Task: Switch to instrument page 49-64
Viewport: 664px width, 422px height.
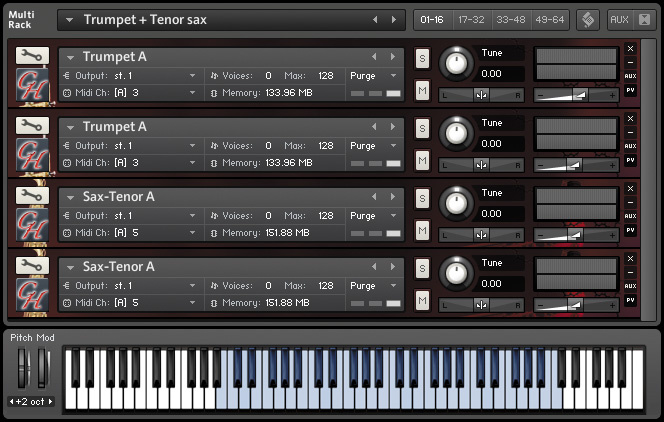Action: click(x=550, y=20)
